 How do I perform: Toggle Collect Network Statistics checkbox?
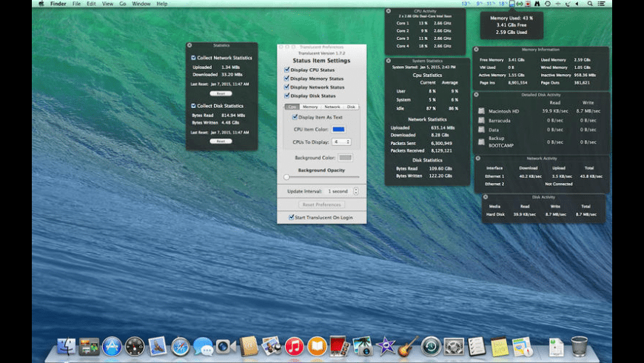point(193,58)
